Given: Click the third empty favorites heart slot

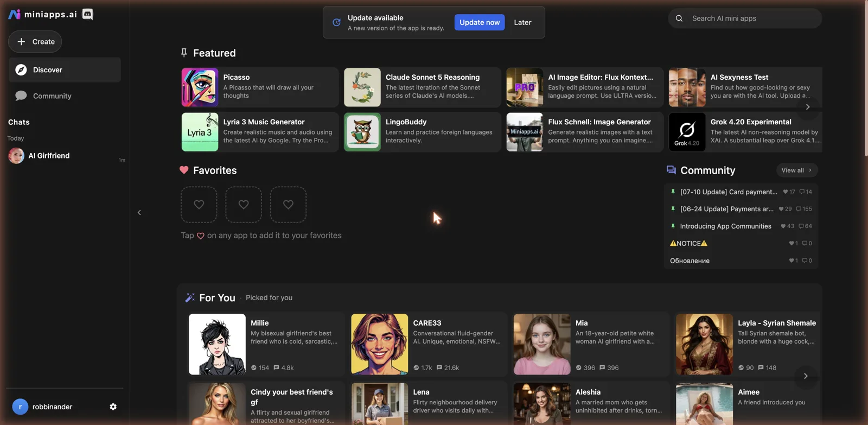Looking at the screenshot, I should (x=288, y=205).
